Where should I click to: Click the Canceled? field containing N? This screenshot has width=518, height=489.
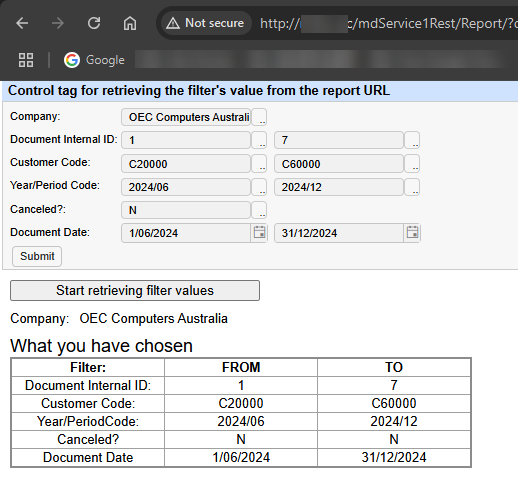(x=186, y=210)
